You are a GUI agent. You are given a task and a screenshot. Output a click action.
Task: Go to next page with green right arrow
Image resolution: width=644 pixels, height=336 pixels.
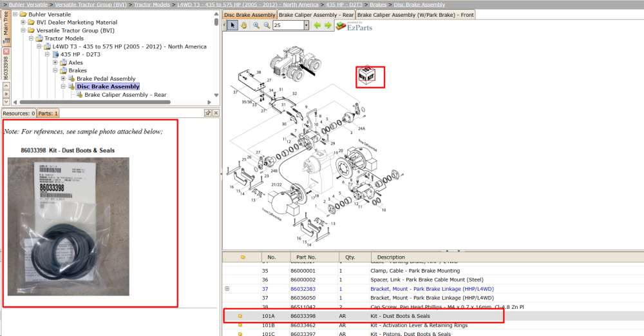pos(328,26)
